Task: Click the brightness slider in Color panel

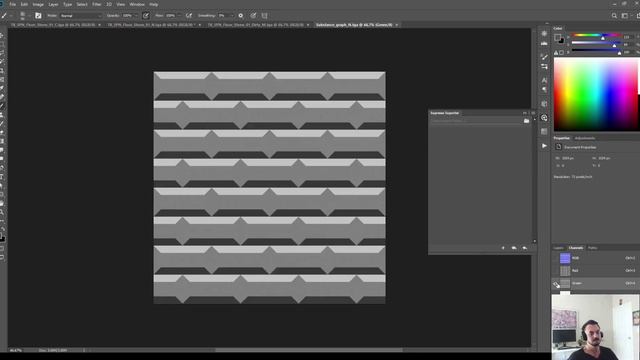Action: click(x=596, y=50)
